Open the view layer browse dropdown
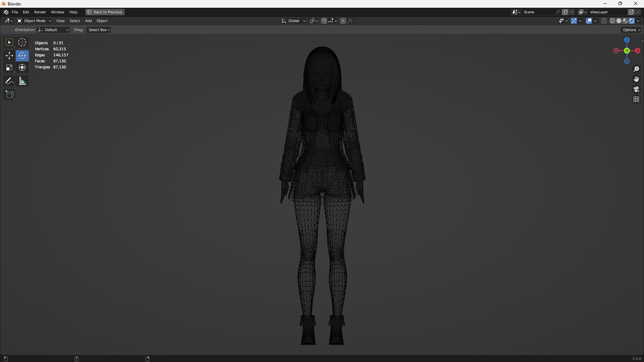The image size is (644, 362). [583, 12]
